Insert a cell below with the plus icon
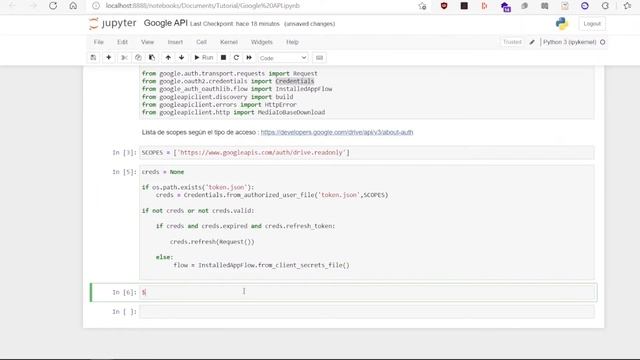Screen dimensions: 640x360 click(x=109, y=58)
